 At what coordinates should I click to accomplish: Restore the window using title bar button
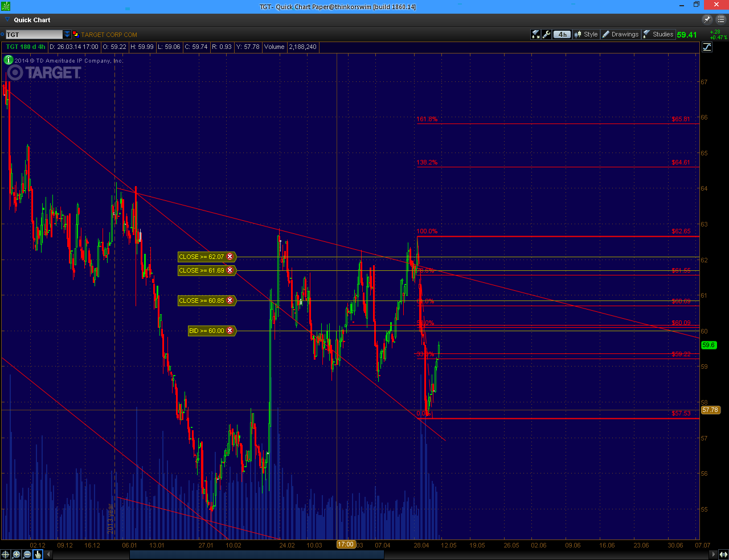(x=696, y=5)
